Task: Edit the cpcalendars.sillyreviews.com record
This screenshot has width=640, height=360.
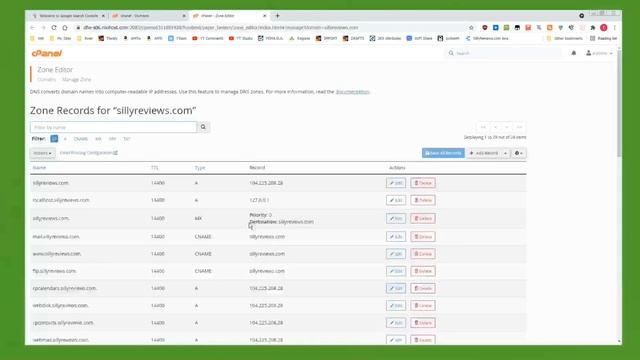Action: (x=396, y=288)
